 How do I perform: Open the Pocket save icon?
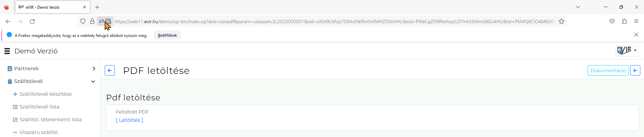[x=612, y=21]
